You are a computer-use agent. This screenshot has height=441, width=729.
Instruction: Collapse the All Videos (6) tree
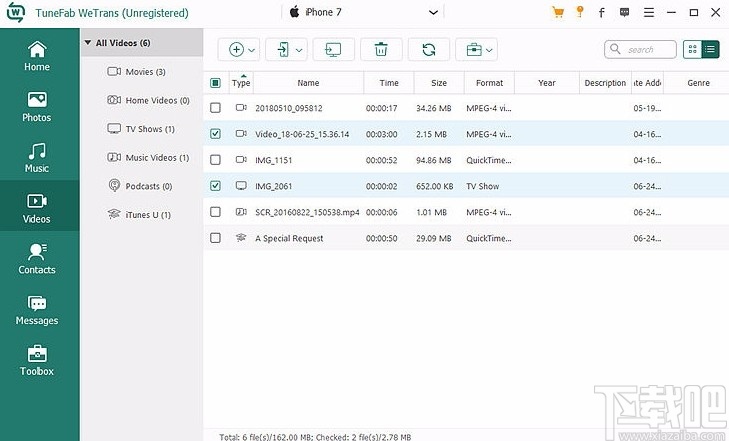tap(87, 43)
